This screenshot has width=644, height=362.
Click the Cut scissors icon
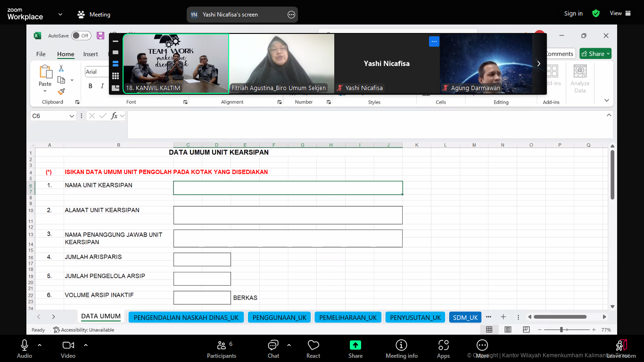coord(61,68)
